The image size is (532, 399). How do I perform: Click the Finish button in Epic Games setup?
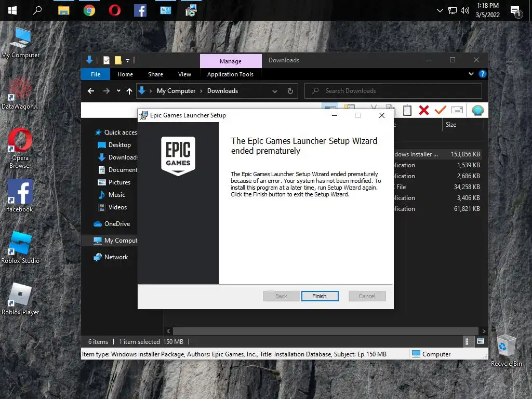coord(320,296)
